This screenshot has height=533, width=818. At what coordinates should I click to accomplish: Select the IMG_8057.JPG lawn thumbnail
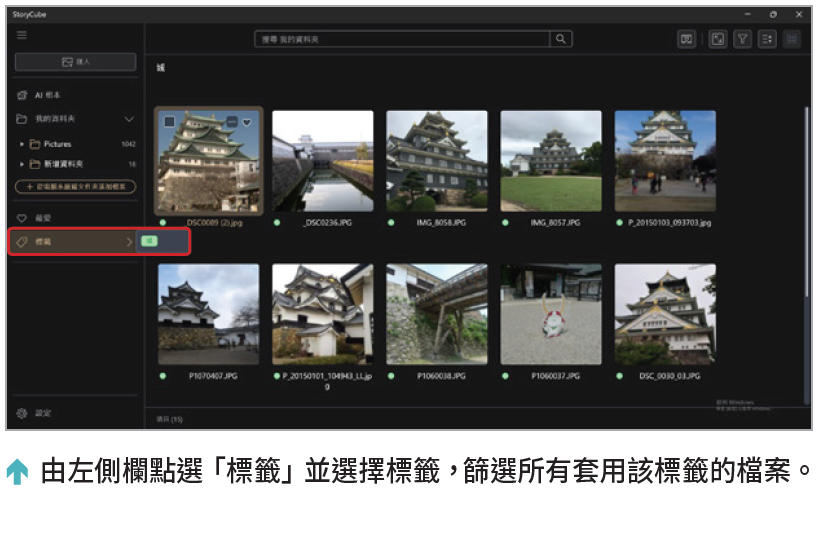(551, 161)
